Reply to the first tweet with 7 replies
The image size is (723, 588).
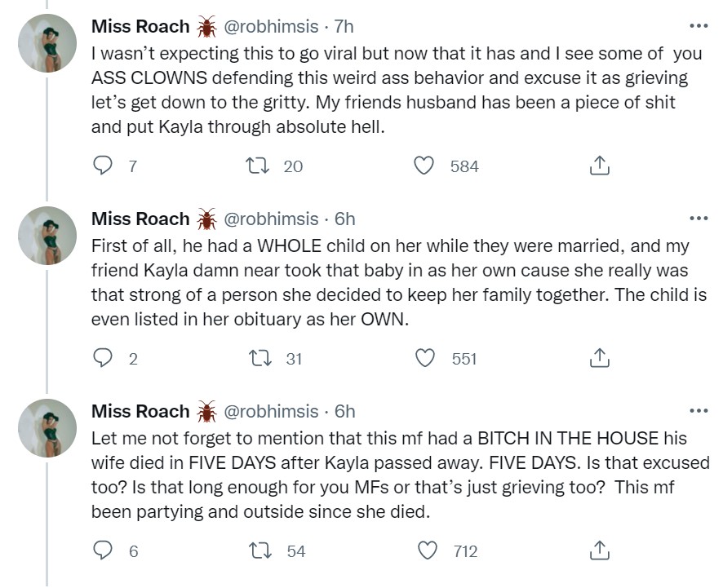[x=103, y=166]
